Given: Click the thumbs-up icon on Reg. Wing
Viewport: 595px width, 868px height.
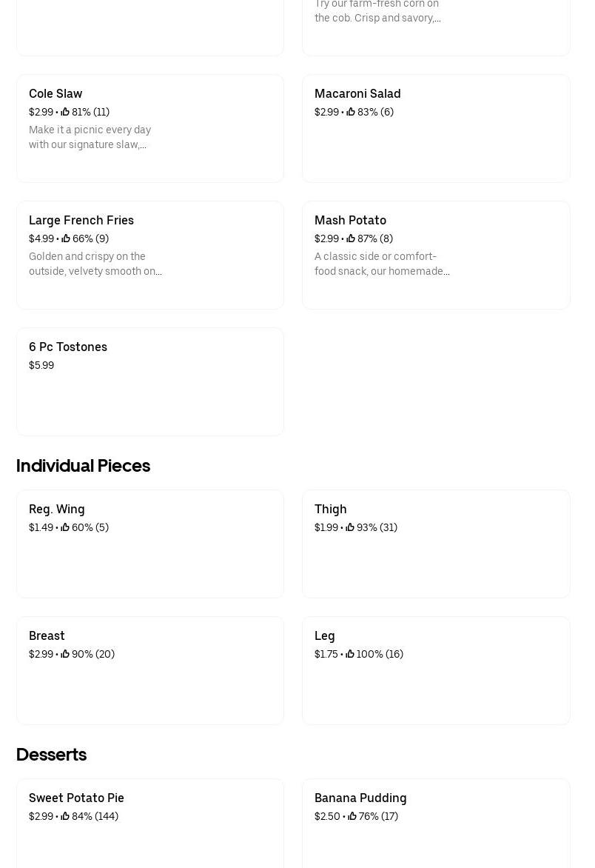Looking at the screenshot, I should coord(66,527).
